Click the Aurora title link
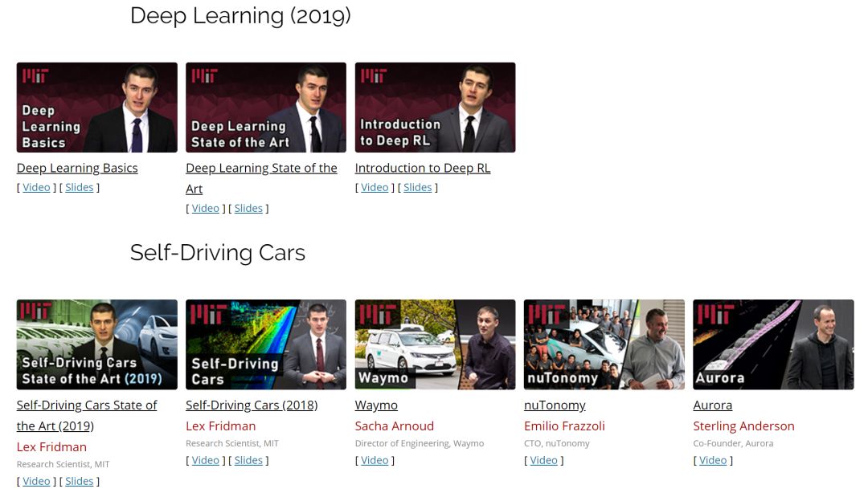 pyautogui.click(x=712, y=405)
